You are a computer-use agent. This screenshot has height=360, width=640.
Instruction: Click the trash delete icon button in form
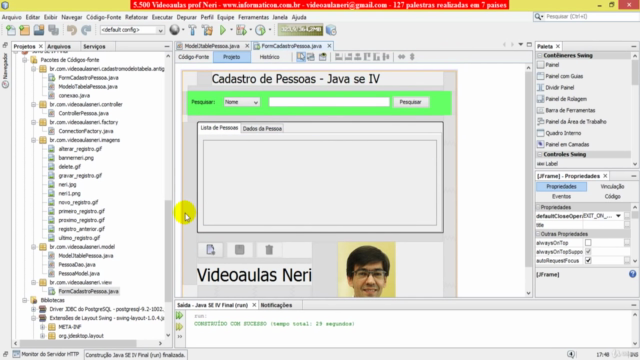click(269, 250)
